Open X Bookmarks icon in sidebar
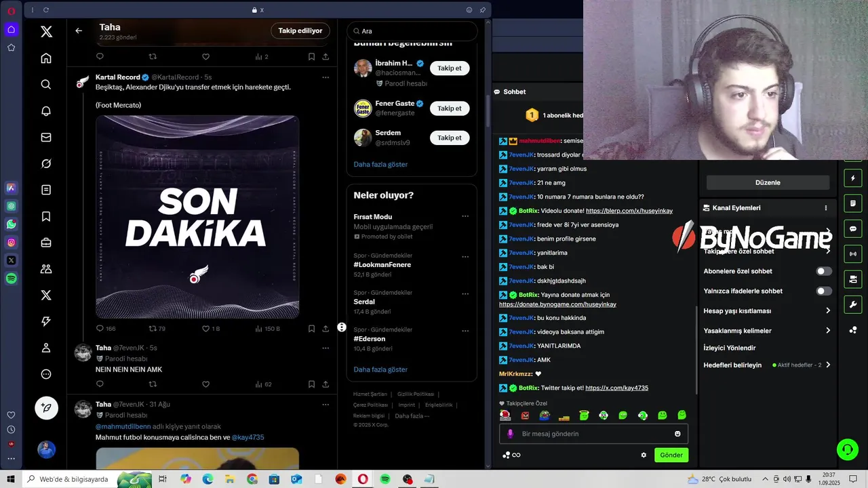Image resolution: width=868 pixels, height=488 pixels. [46, 216]
